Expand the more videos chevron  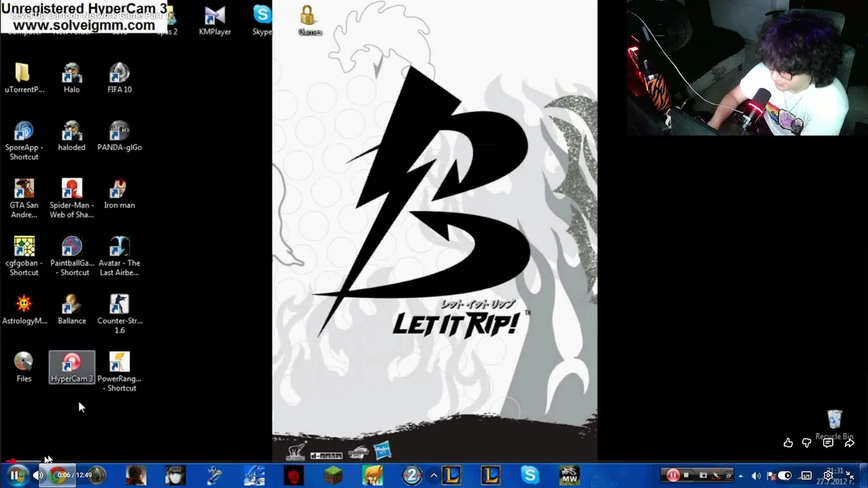pyautogui.click(x=433, y=475)
